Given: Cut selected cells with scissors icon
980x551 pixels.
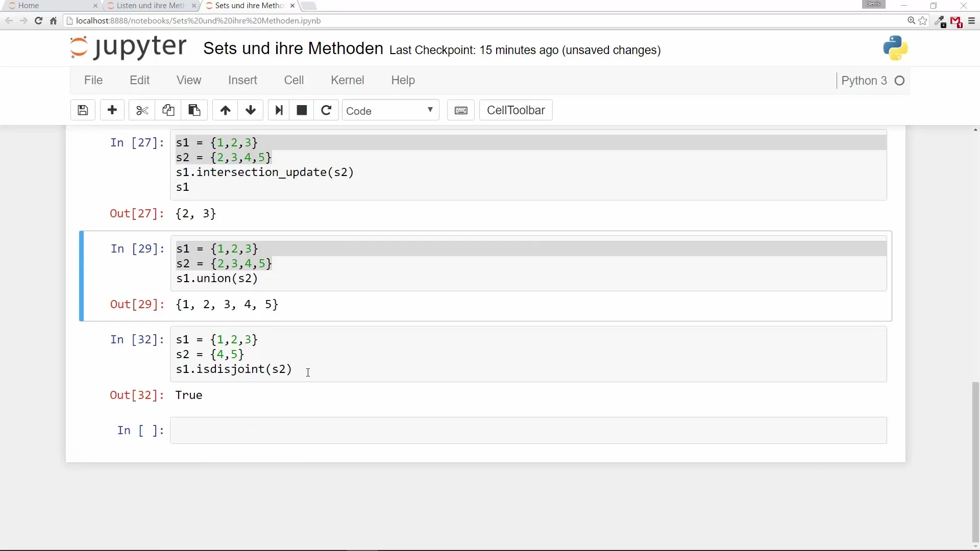Looking at the screenshot, I should point(142,110).
